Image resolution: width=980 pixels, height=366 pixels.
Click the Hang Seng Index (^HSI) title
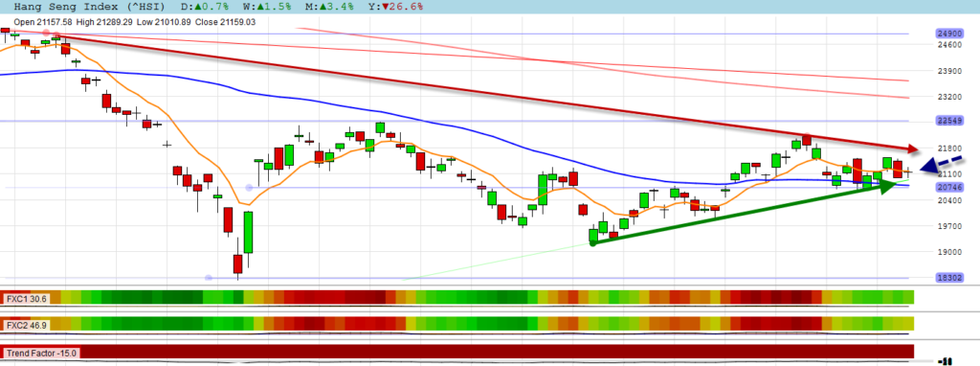pos(89,7)
